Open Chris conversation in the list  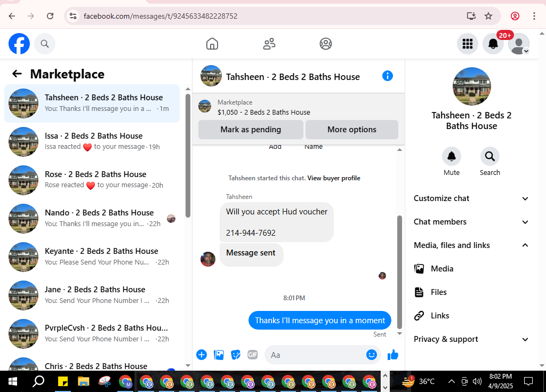pyautogui.click(x=92, y=364)
